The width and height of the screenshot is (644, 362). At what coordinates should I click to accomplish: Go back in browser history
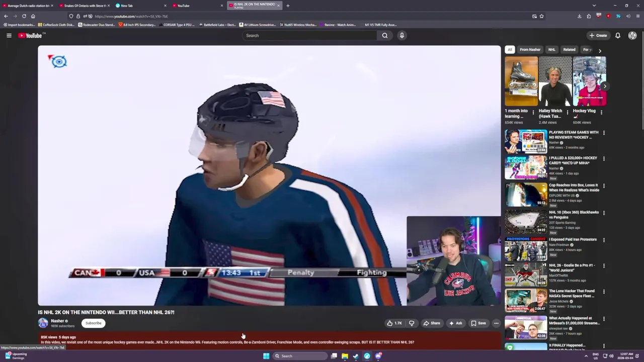[x=6, y=16]
